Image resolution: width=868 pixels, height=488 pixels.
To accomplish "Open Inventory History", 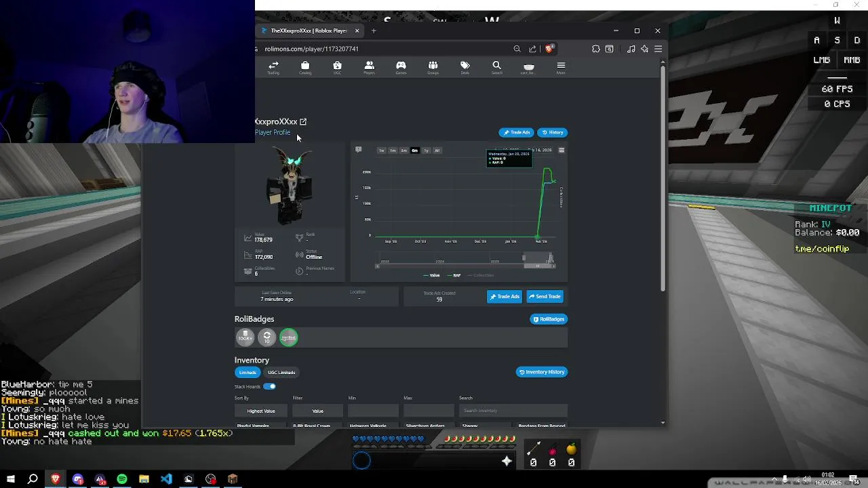I will (541, 372).
